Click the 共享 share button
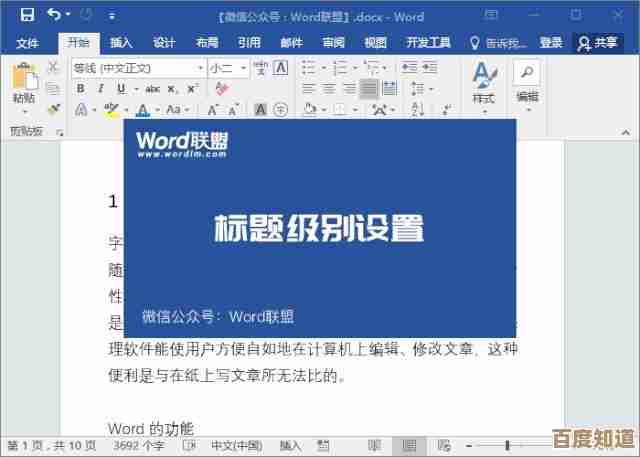Viewport: 640px width, 457px height. 598,43
